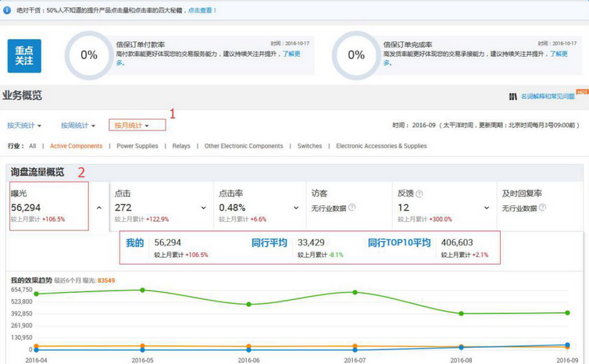Open the 名词解释和常见问题 glossary icon
Viewport: 589px width, 364px height.
click(x=512, y=97)
